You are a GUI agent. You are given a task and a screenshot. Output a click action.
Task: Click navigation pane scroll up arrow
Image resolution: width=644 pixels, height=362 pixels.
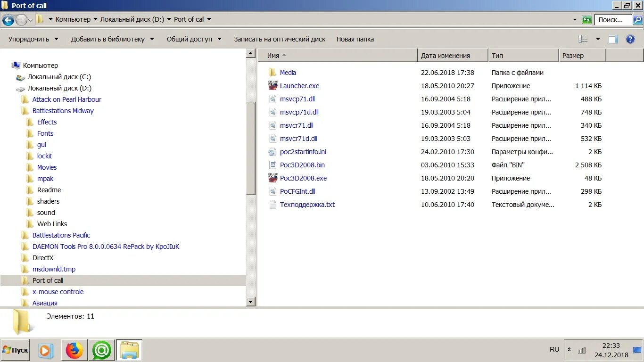tap(251, 54)
